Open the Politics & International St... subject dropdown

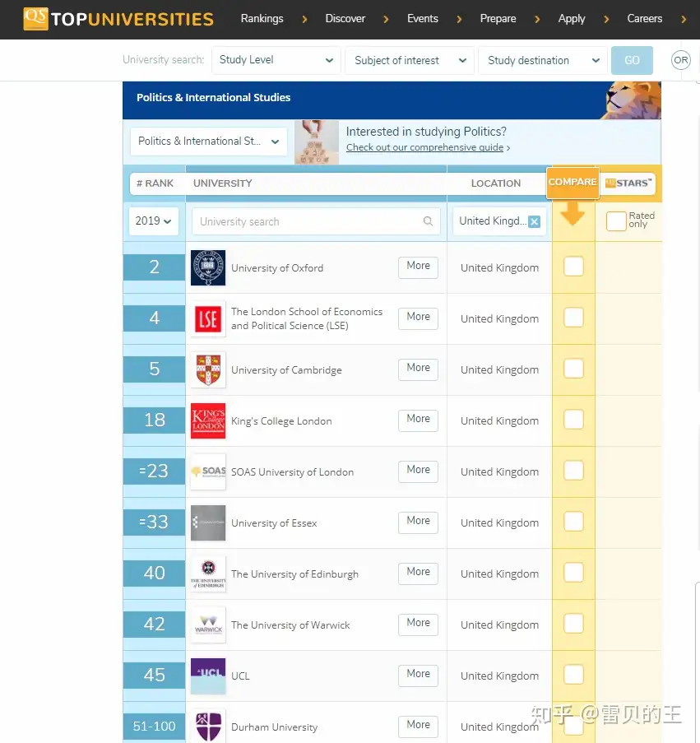209,142
